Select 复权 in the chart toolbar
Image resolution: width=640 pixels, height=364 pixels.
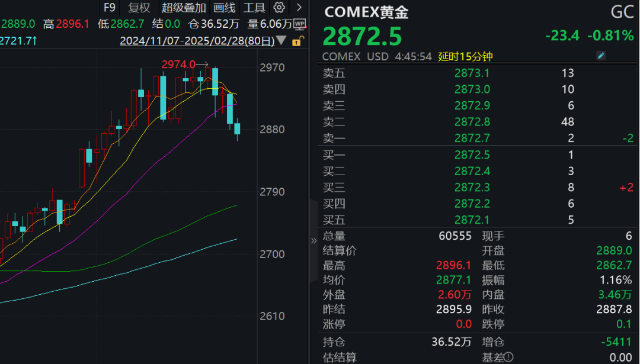(x=139, y=7)
